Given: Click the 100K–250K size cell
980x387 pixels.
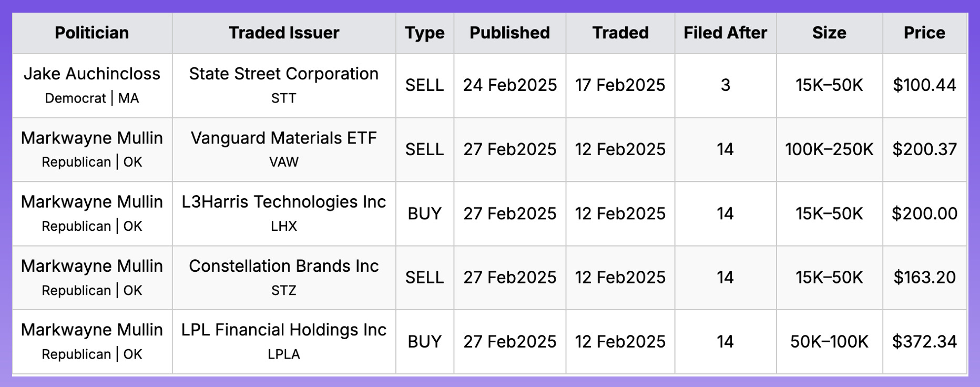Looking at the screenshot, I should coord(829,149).
